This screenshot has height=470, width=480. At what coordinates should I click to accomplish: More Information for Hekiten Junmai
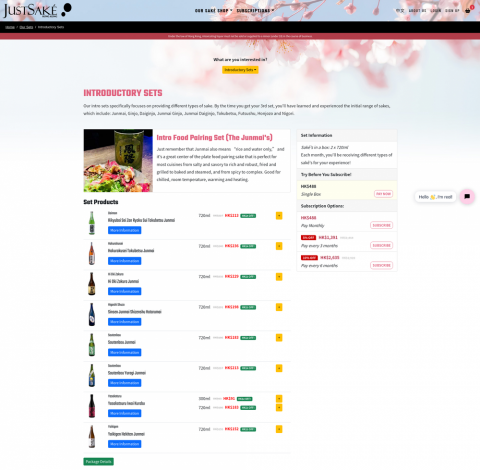click(124, 444)
